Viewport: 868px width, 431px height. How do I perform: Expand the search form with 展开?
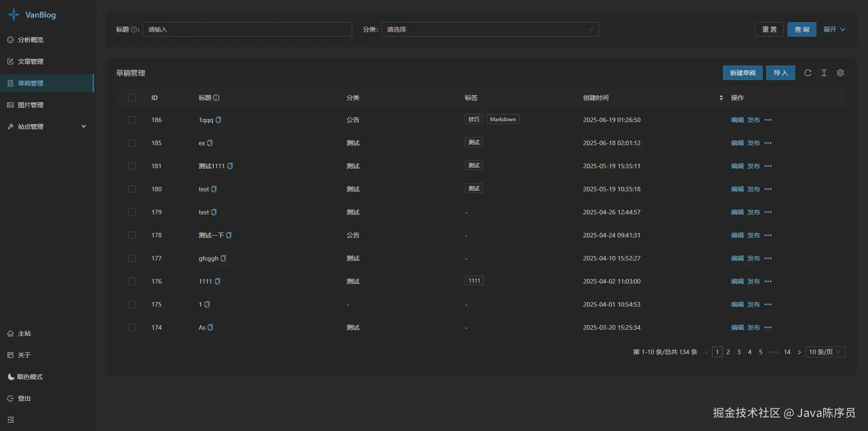pos(834,29)
